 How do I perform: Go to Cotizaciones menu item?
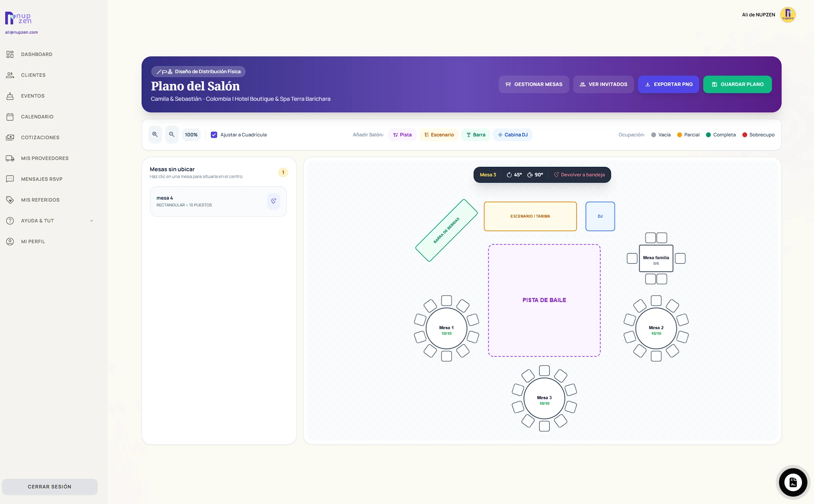40,138
